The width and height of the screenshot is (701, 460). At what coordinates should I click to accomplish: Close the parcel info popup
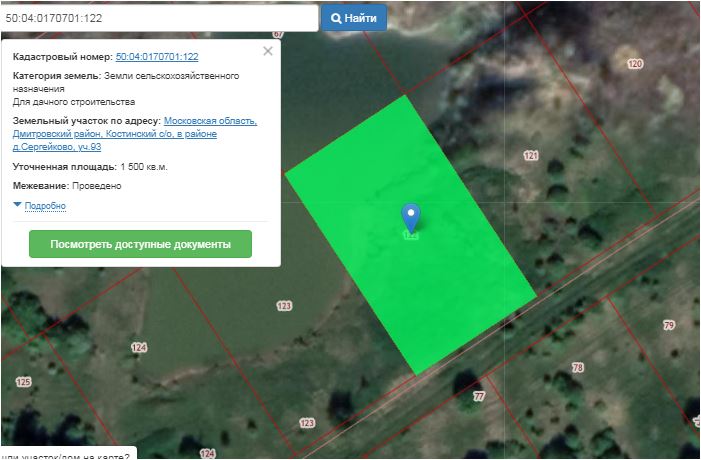click(267, 51)
